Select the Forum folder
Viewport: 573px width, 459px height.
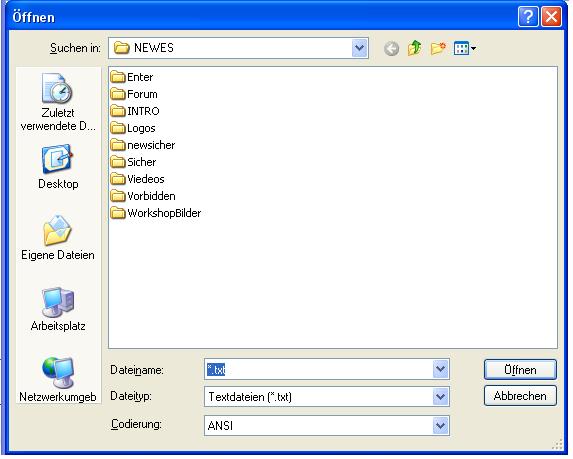[134, 94]
